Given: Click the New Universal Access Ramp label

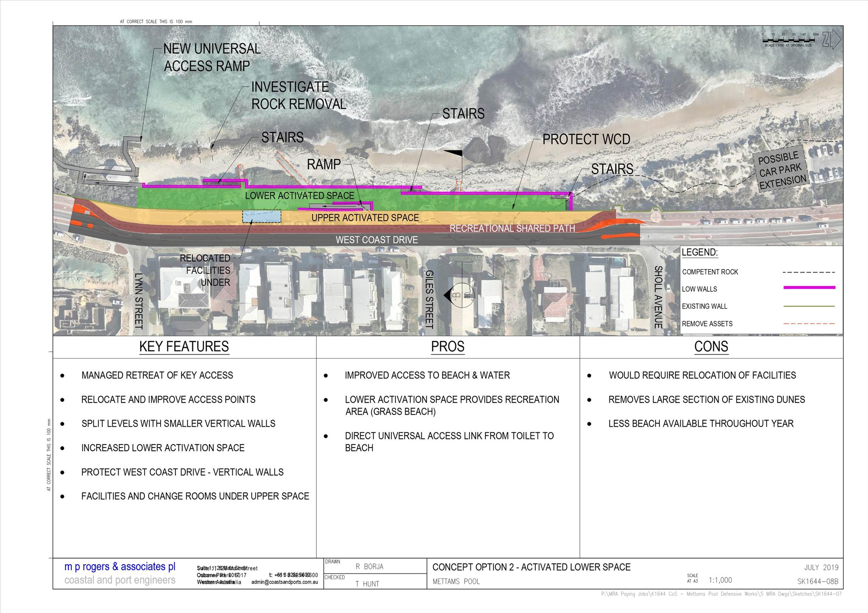Looking at the screenshot, I should point(212,57).
